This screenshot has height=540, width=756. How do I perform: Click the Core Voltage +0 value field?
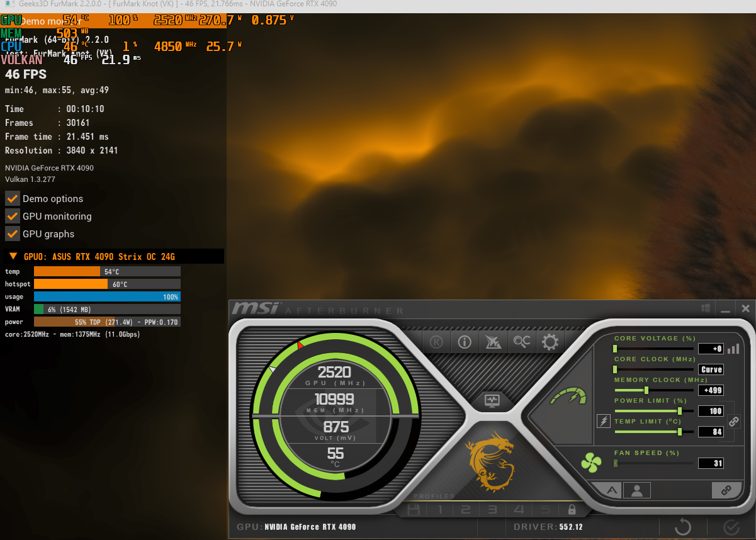point(711,349)
